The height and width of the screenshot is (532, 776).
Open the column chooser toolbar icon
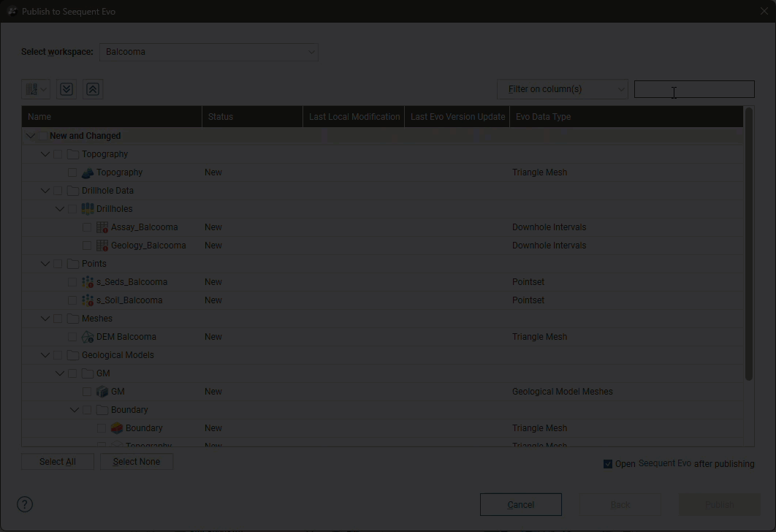[x=36, y=89]
